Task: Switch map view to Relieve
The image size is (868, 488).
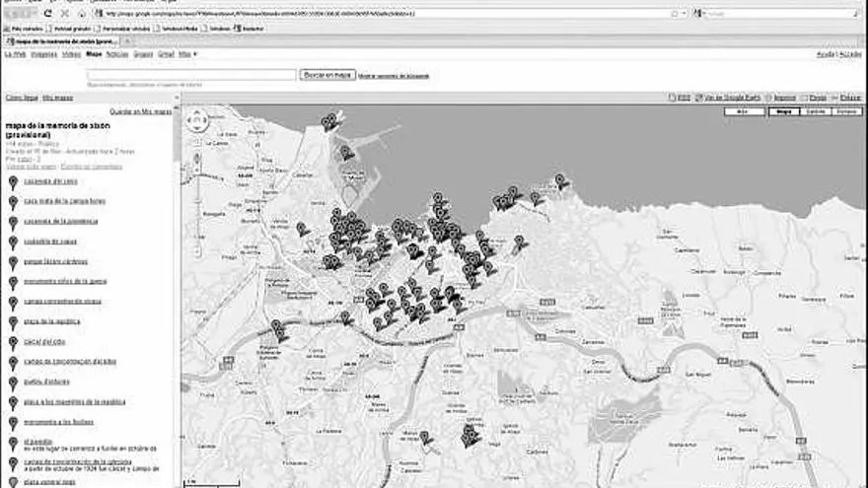Action: click(x=846, y=111)
